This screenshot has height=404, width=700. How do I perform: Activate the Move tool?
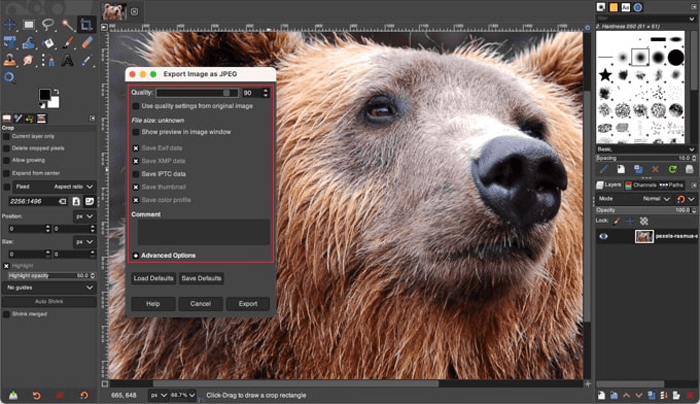click(x=9, y=24)
